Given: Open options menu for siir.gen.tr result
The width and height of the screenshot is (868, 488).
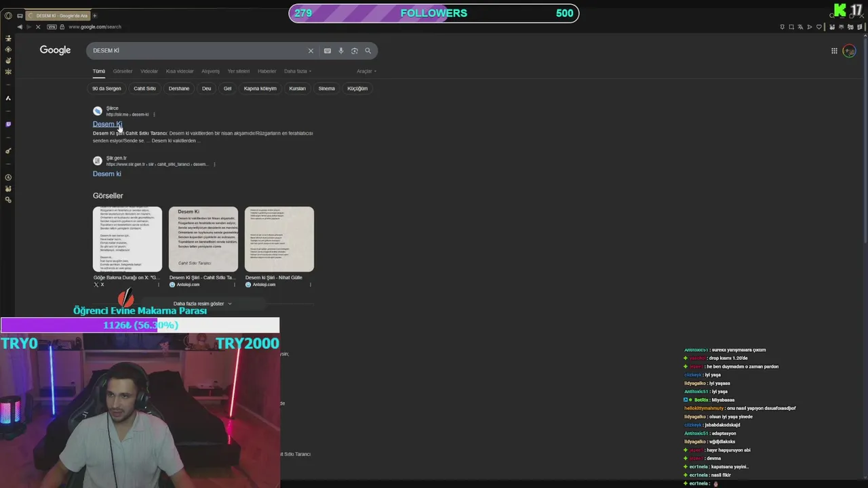Looking at the screenshot, I should [214, 165].
